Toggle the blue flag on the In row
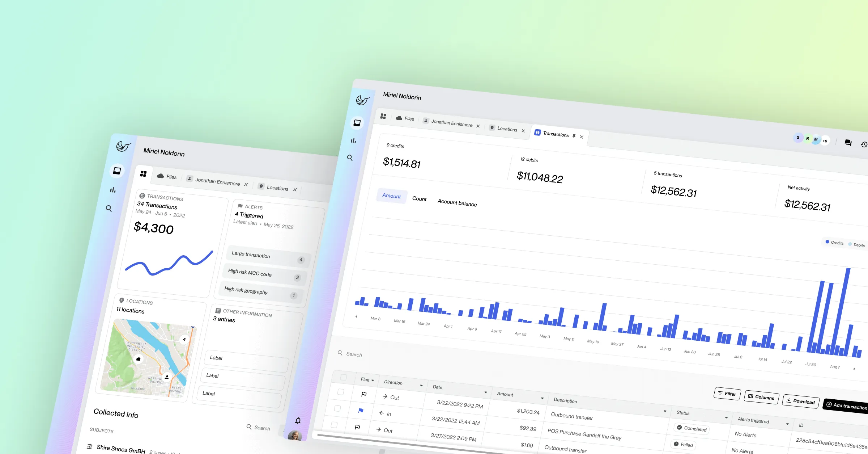 click(x=361, y=411)
